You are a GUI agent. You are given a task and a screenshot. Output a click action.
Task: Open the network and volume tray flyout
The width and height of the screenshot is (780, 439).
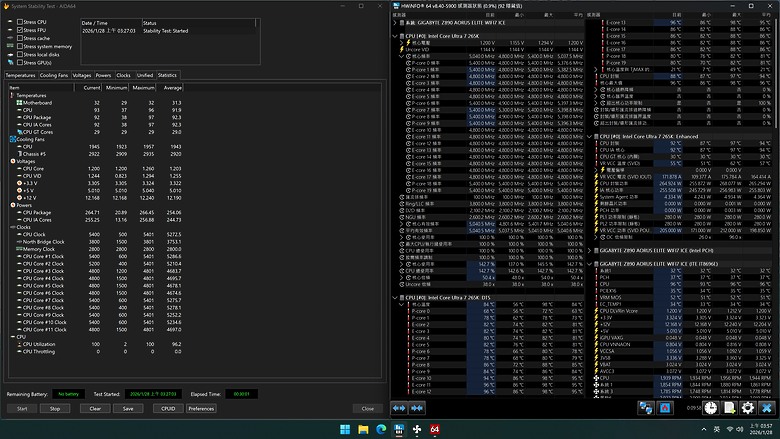click(735, 429)
